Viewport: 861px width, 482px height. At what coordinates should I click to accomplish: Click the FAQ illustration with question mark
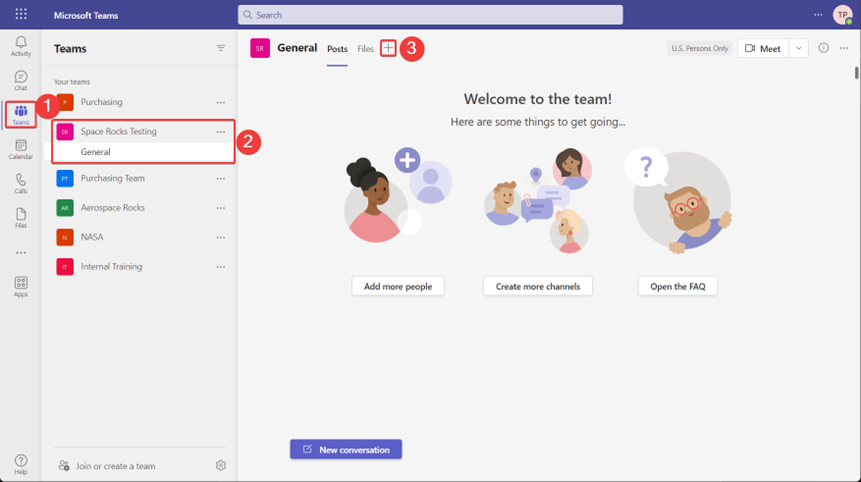tap(678, 200)
